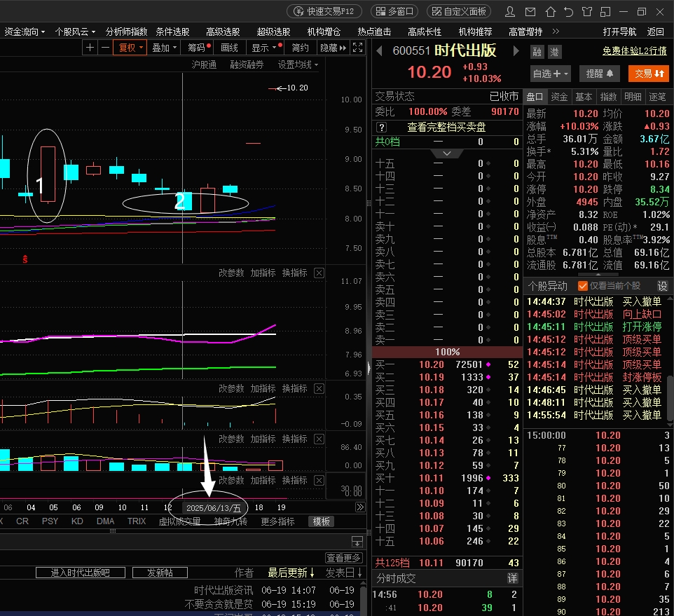674x616 pixels.
Task: Open 叠加 overlay dropdown
Action: 164,47
